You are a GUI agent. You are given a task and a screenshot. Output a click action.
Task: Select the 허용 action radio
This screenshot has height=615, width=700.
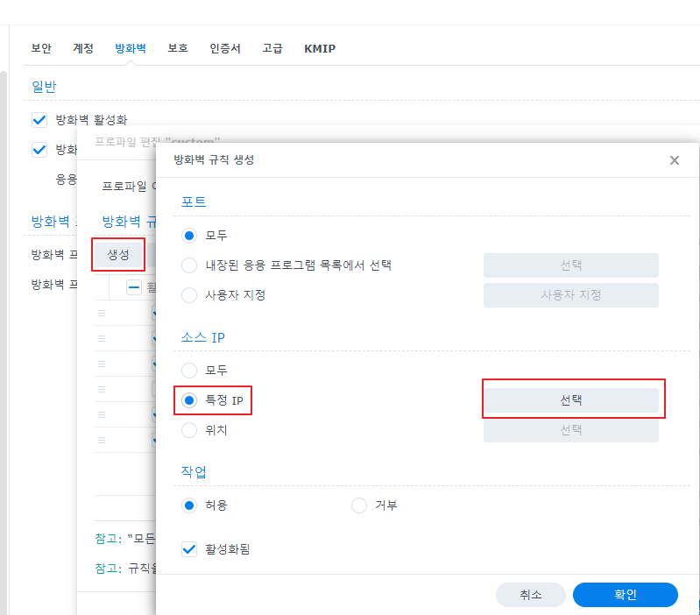tap(189, 505)
